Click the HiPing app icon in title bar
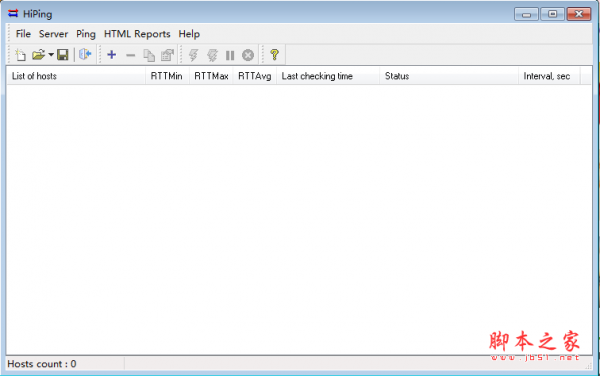The image size is (600, 376). click(x=13, y=14)
